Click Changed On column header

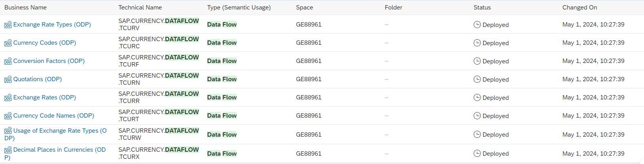click(579, 8)
